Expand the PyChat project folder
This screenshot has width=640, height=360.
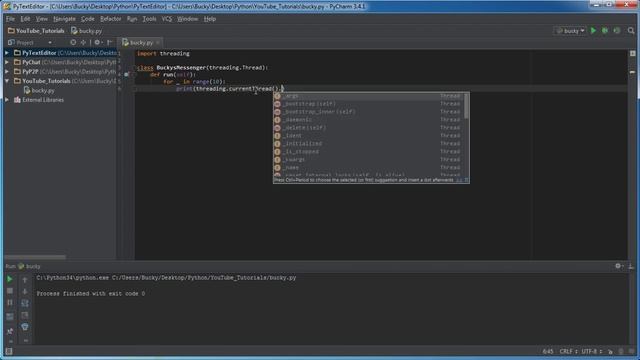[x=7, y=62]
